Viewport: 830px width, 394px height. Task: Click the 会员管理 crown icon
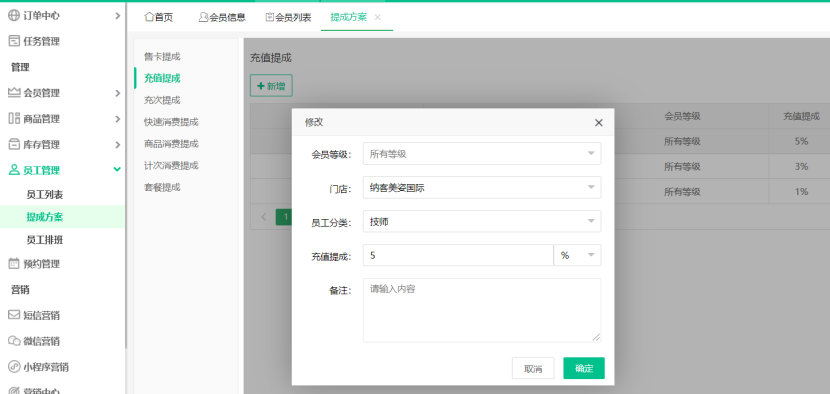click(x=14, y=93)
